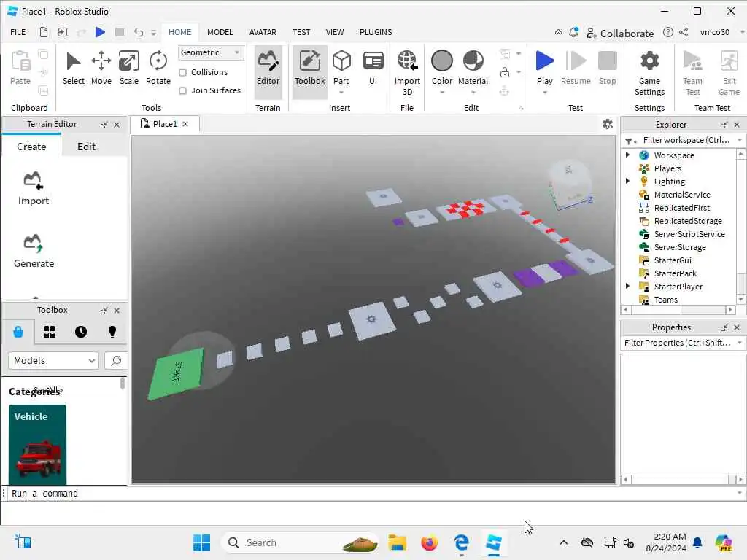Activate the Move tool
Viewport: 747px width, 560px height.
pos(101,68)
